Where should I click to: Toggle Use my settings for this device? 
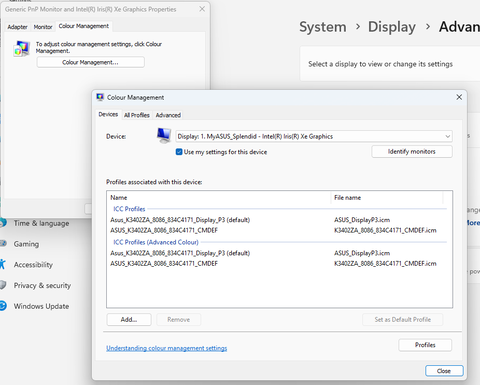click(179, 152)
